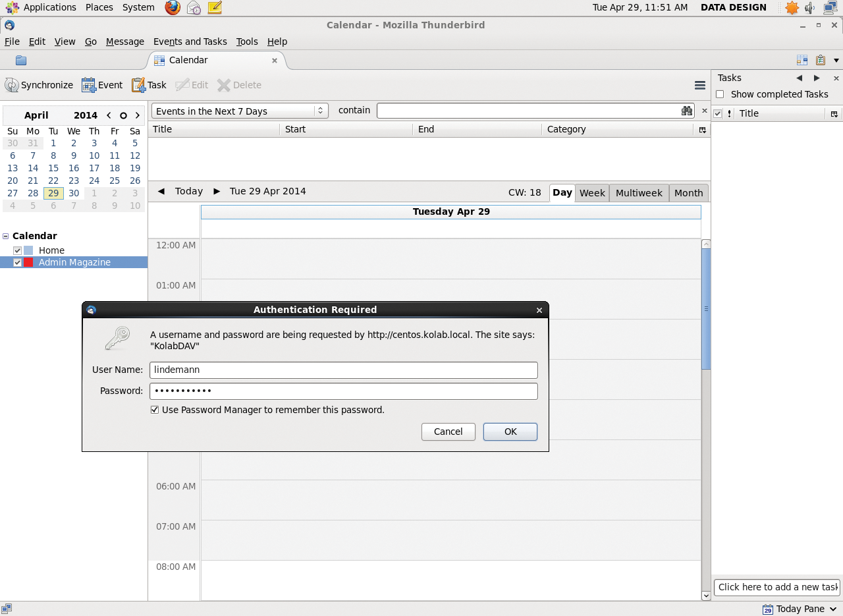The image size is (843, 616).
Task: Select April 15 in the mini calendar
Action: click(x=53, y=168)
